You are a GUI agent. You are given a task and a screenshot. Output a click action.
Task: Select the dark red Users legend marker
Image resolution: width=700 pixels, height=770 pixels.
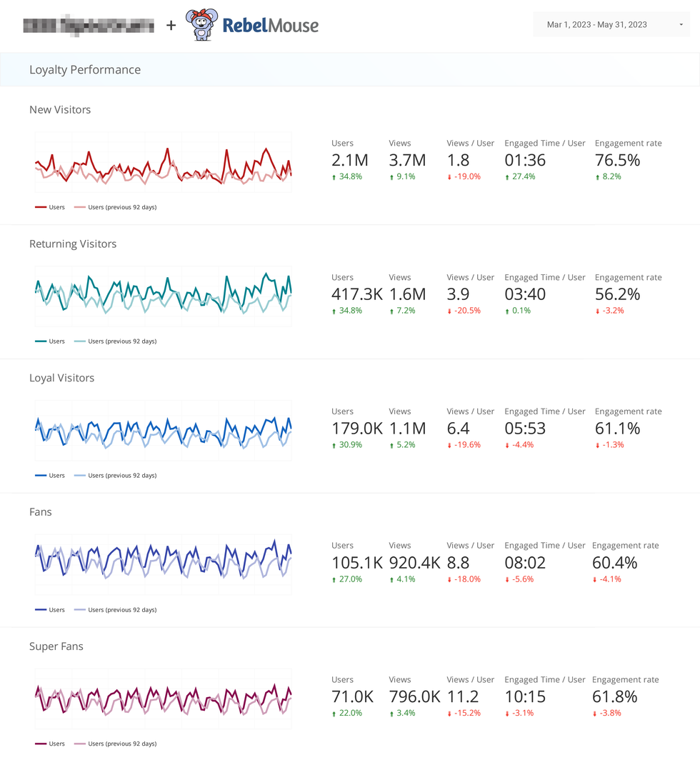click(40, 206)
